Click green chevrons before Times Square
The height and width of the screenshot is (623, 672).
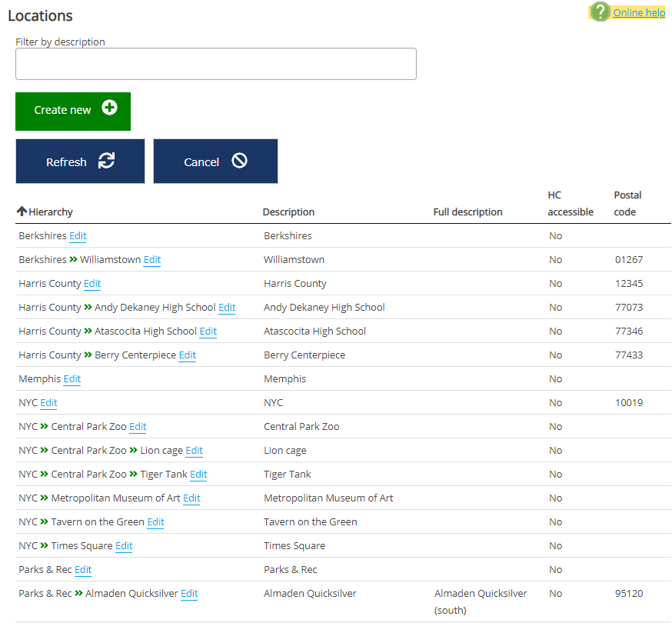(x=45, y=546)
